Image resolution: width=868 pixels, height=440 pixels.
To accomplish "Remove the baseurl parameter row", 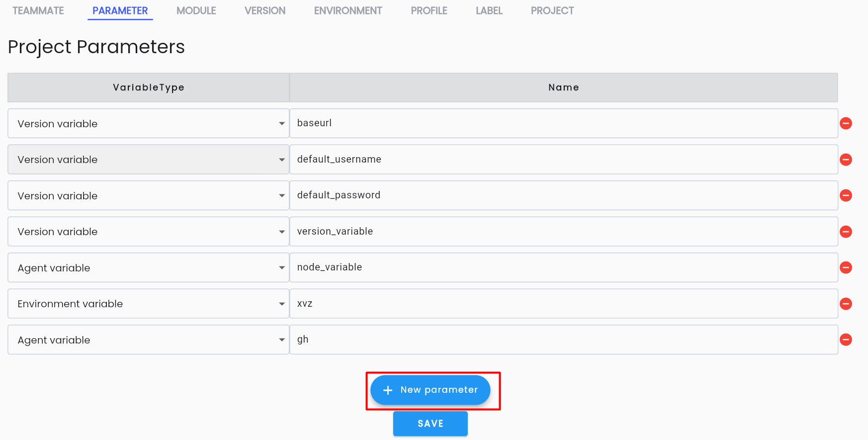I will [846, 123].
